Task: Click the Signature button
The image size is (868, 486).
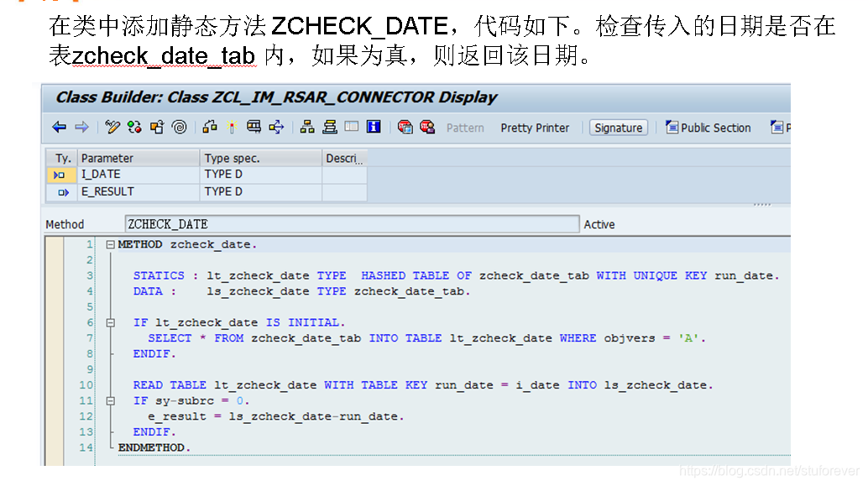Action: (619, 128)
